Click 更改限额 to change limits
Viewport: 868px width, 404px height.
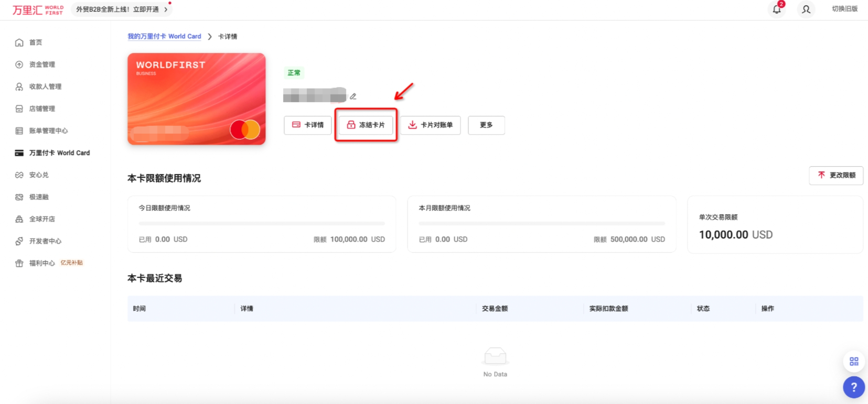click(836, 176)
